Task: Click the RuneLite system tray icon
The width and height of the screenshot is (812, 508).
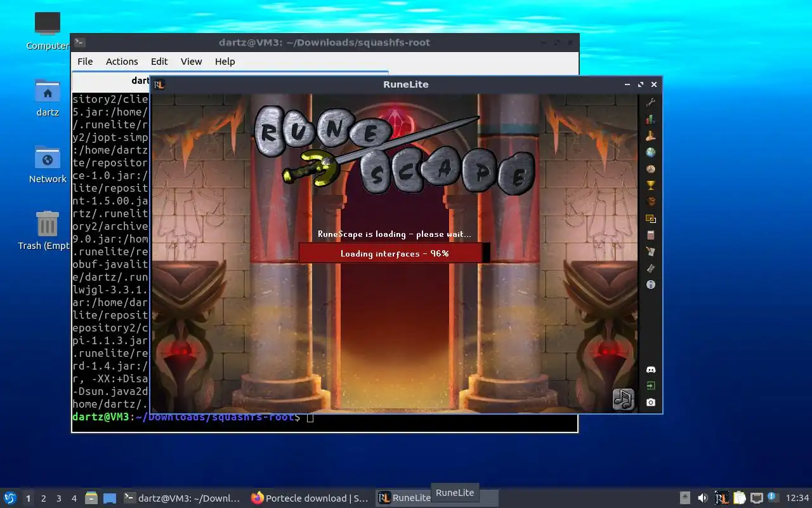Action: [x=721, y=498]
